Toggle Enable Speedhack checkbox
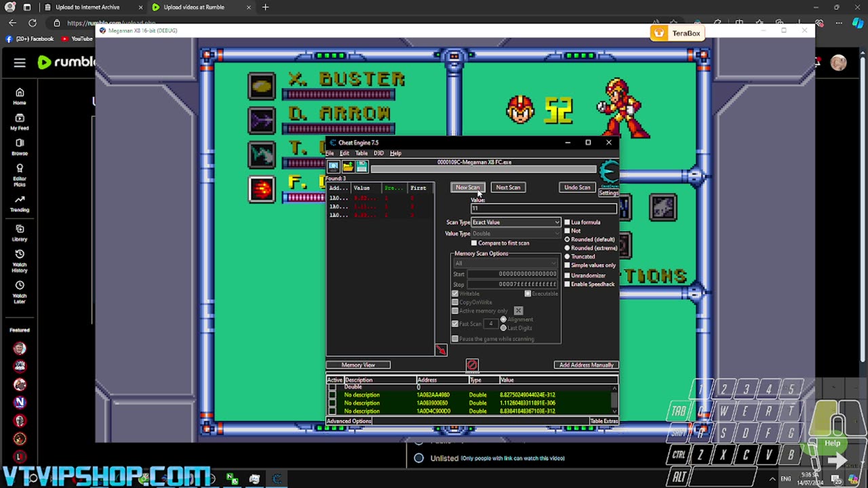Viewport: 868px width, 488px height. tap(568, 284)
